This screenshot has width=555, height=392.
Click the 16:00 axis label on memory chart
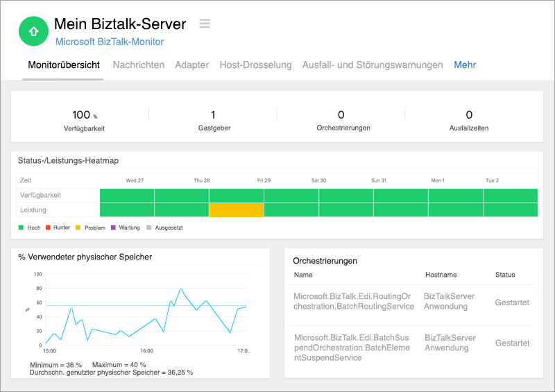tap(146, 351)
